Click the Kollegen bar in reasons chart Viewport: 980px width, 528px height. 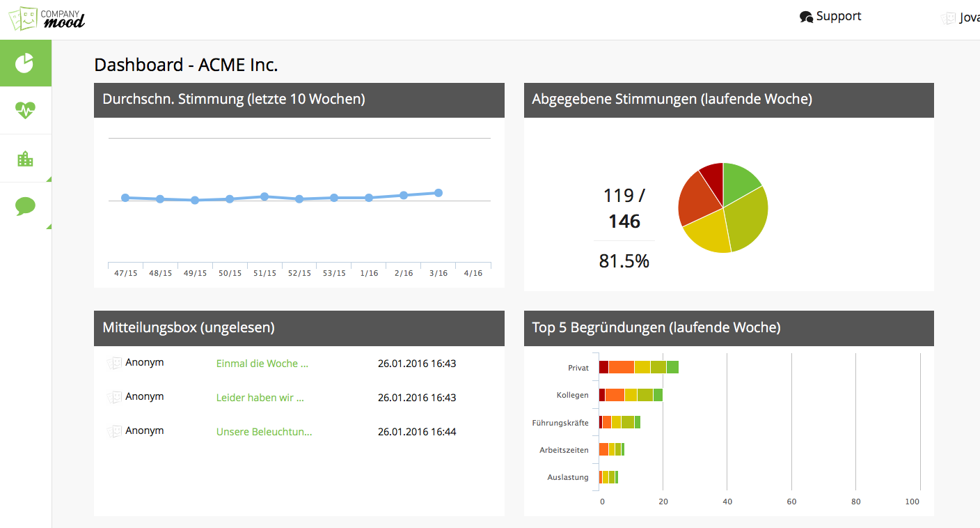click(x=631, y=395)
